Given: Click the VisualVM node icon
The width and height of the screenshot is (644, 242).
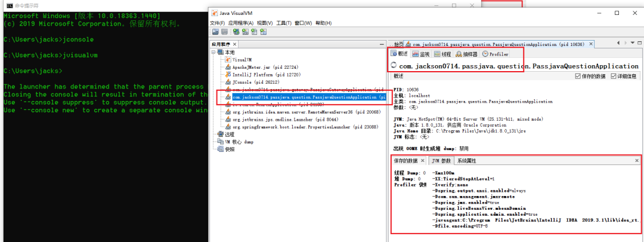Looking at the screenshot, I should click(228, 60).
